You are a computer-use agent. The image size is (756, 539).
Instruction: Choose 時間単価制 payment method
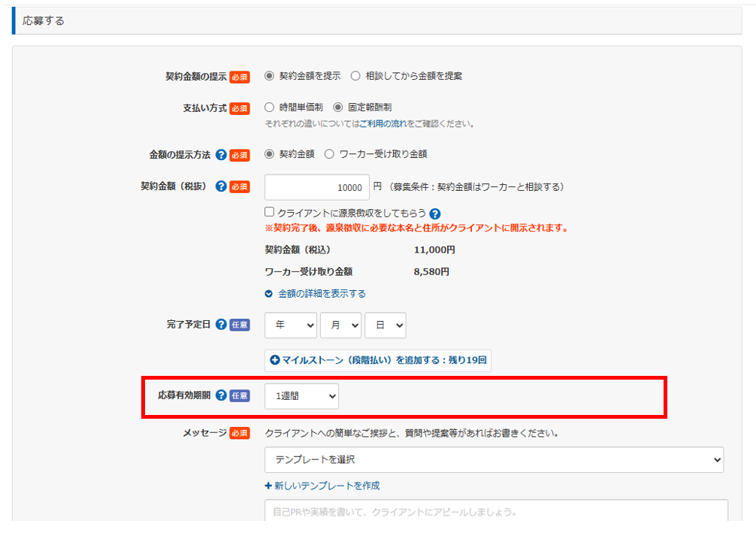269,107
